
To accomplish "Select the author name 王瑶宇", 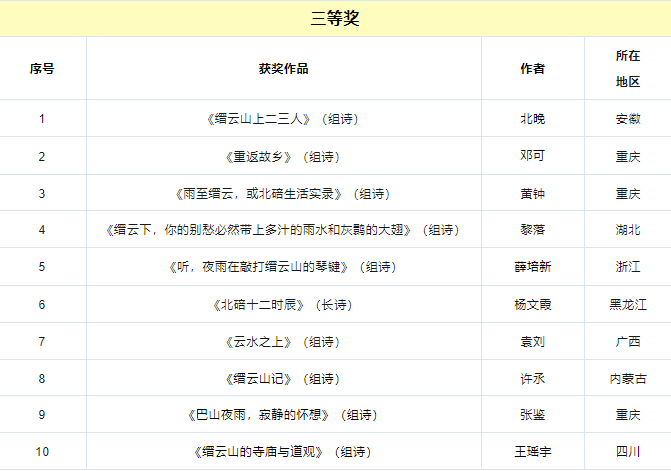I will pyautogui.click(x=532, y=452).
